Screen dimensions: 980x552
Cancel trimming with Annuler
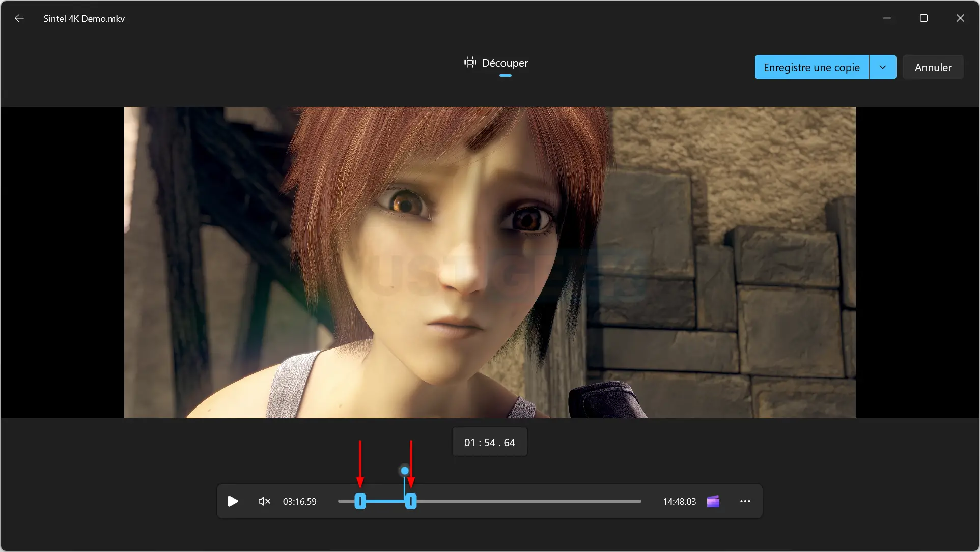point(933,67)
